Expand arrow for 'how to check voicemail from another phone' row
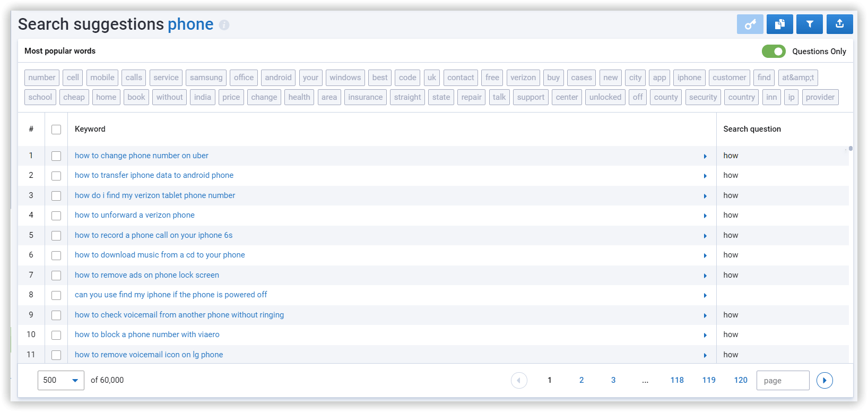This screenshot has height=412, width=868. point(705,315)
